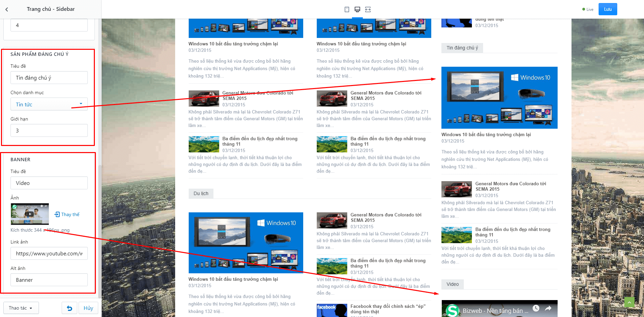Cancel changes with the Hủy button
Image resolution: width=644 pixels, height=317 pixels.
pos(88,308)
